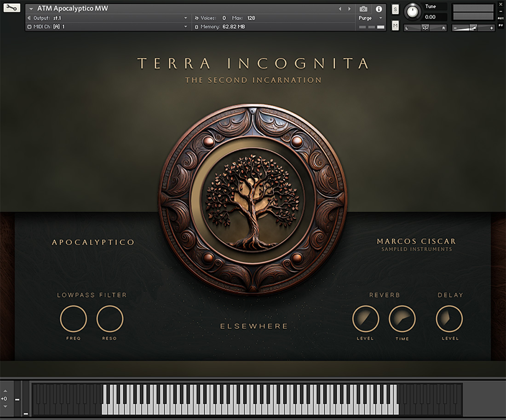Screen dimensions: 506x420
Task: Click the lowpass filter FREQ knob
Action: pos(74,319)
